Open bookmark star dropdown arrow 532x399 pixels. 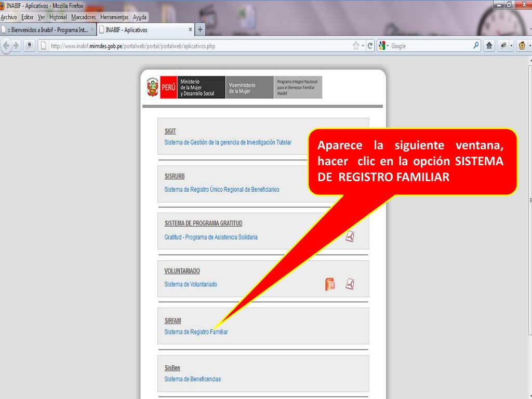[363, 46]
